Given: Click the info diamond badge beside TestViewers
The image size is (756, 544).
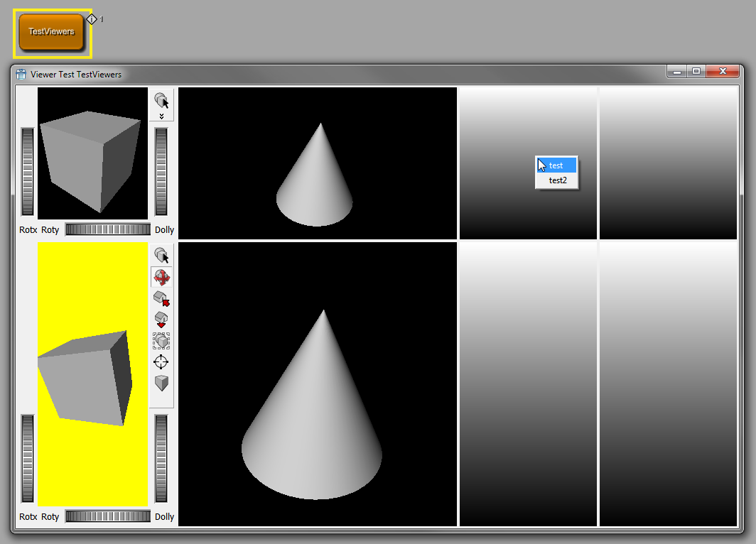Looking at the screenshot, I should [92, 19].
